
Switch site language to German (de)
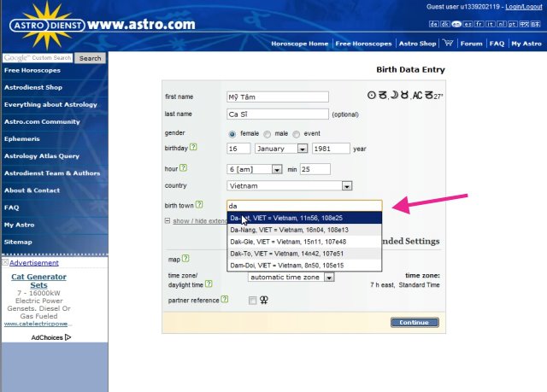click(x=434, y=24)
